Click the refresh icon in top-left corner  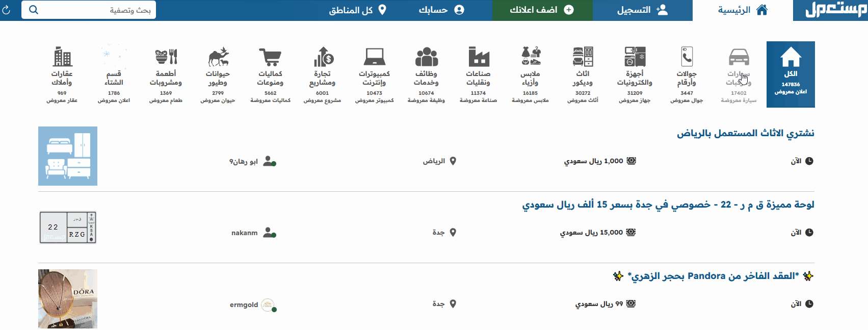pyautogui.click(x=7, y=10)
